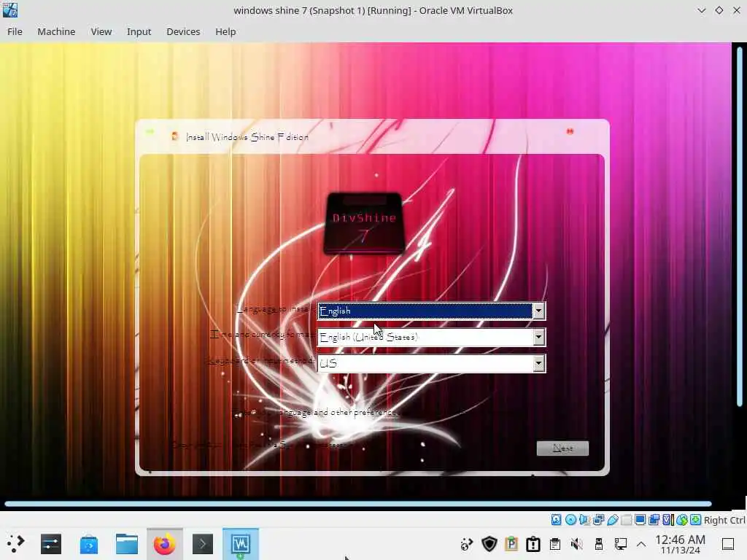Click the mouse integration status icon
This screenshot has height=560, width=747.
(682, 519)
